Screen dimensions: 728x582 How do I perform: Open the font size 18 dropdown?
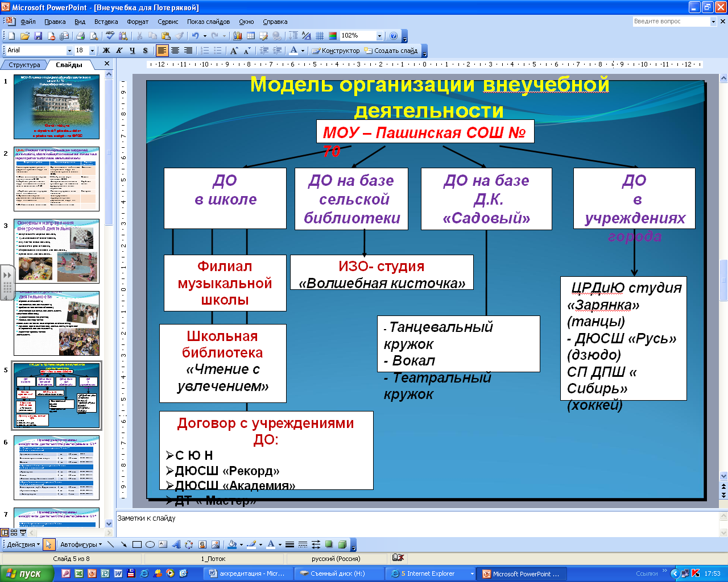coord(92,51)
